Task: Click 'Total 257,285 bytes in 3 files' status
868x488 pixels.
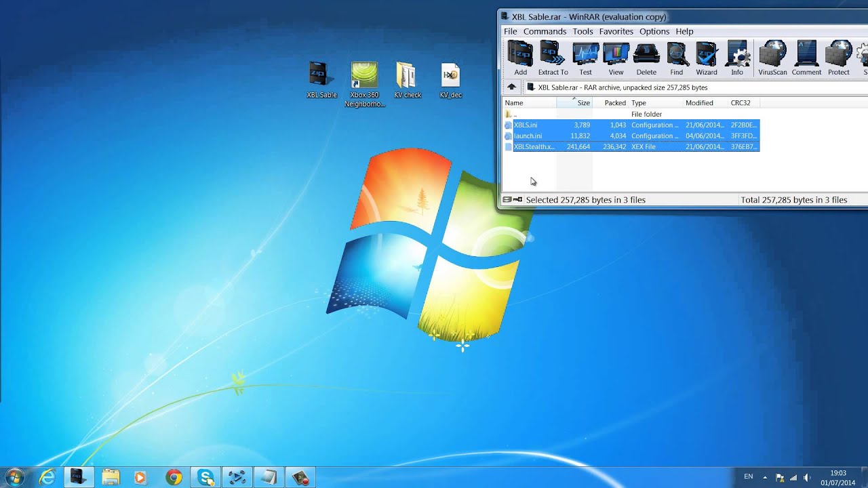Action: point(794,200)
